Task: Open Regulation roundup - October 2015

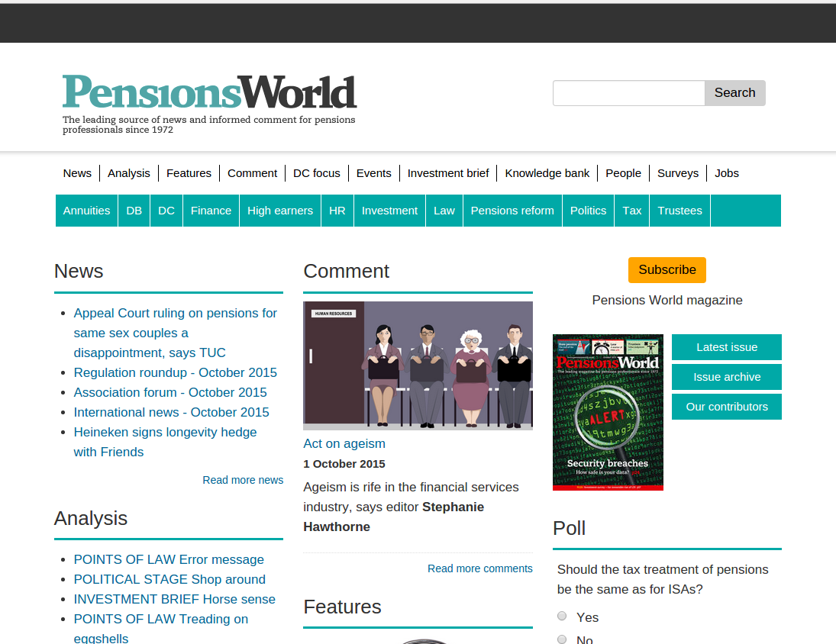Action: pyautogui.click(x=176, y=373)
